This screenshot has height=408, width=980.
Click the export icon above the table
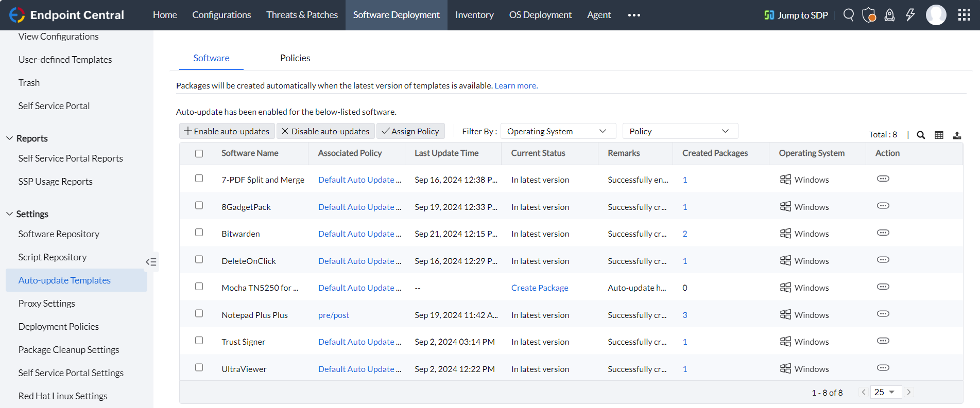(957, 135)
